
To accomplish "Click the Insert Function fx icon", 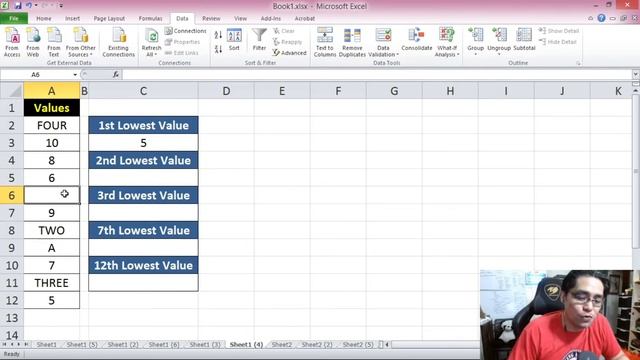I will (116, 74).
